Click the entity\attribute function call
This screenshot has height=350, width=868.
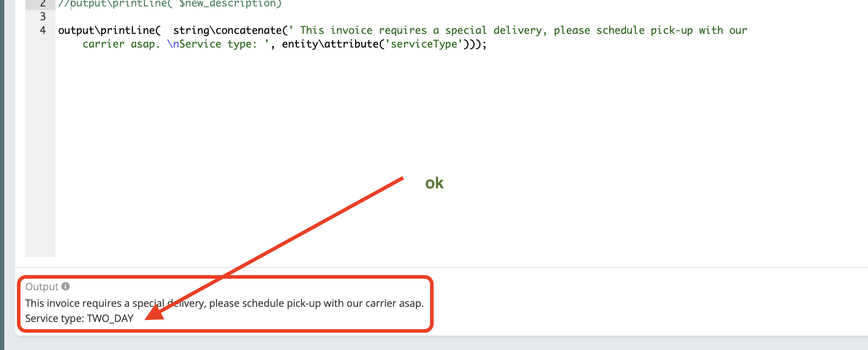(x=330, y=44)
